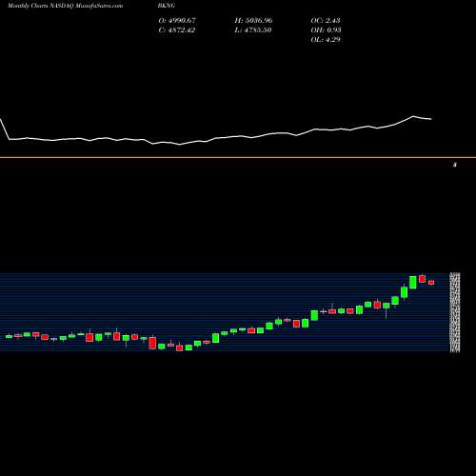Click the last red candlestick on the chart
Image resolution: width=476 pixels, height=476 pixels.
click(x=431, y=283)
